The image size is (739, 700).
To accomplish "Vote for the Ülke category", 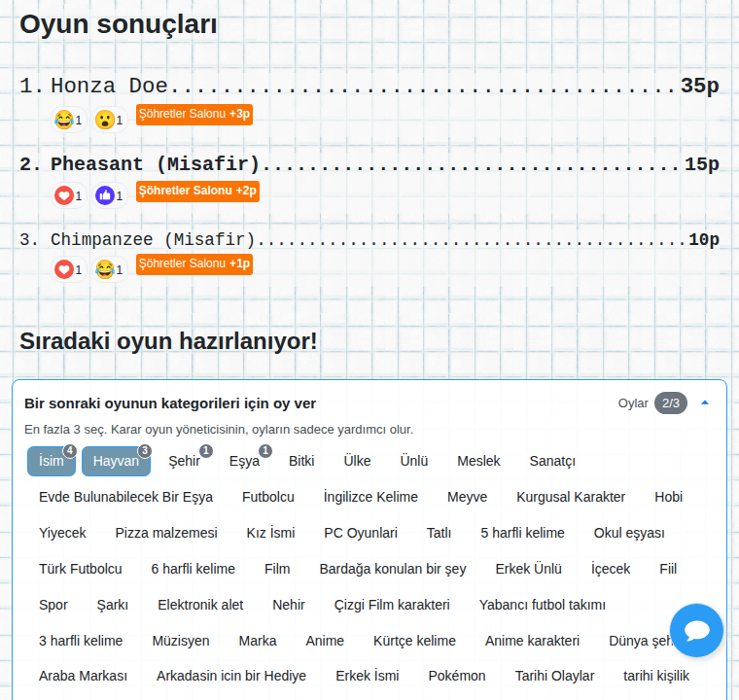I will pyautogui.click(x=357, y=461).
